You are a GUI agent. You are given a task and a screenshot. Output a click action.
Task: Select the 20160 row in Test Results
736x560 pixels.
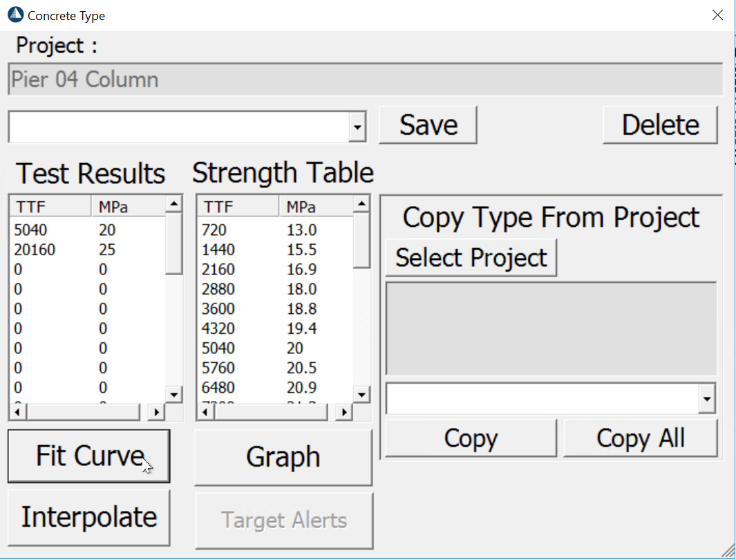[x=35, y=250]
